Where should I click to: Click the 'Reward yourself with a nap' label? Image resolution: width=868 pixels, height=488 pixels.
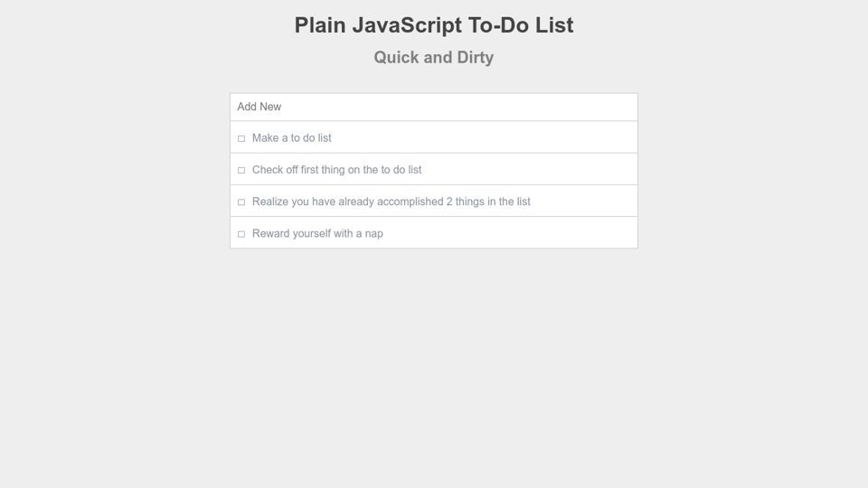coord(317,233)
